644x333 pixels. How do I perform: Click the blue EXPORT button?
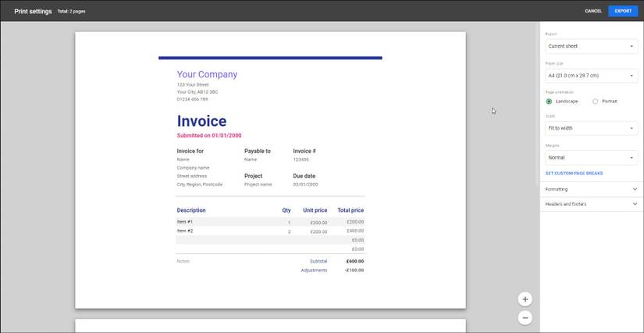point(623,11)
